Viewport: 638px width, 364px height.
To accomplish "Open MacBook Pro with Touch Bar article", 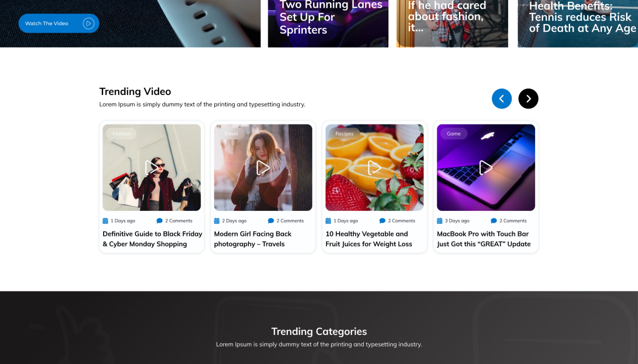I will click(x=483, y=239).
